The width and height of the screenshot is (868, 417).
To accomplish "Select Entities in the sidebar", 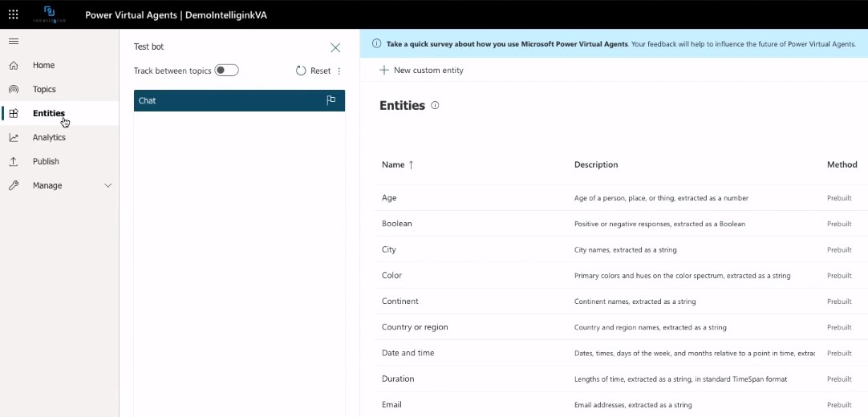I will coord(49,113).
